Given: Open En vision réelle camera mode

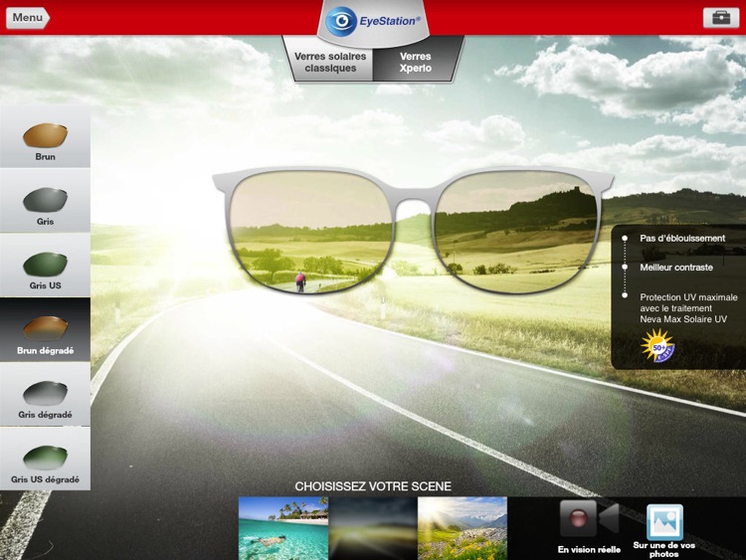Looking at the screenshot, I should tap(589, 527).
